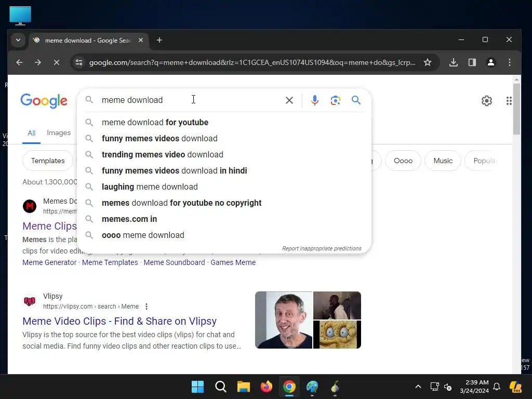The height and width of the screenshot is (399, 532).
Task: Switch to the Images tab
Action: (59, 132)
